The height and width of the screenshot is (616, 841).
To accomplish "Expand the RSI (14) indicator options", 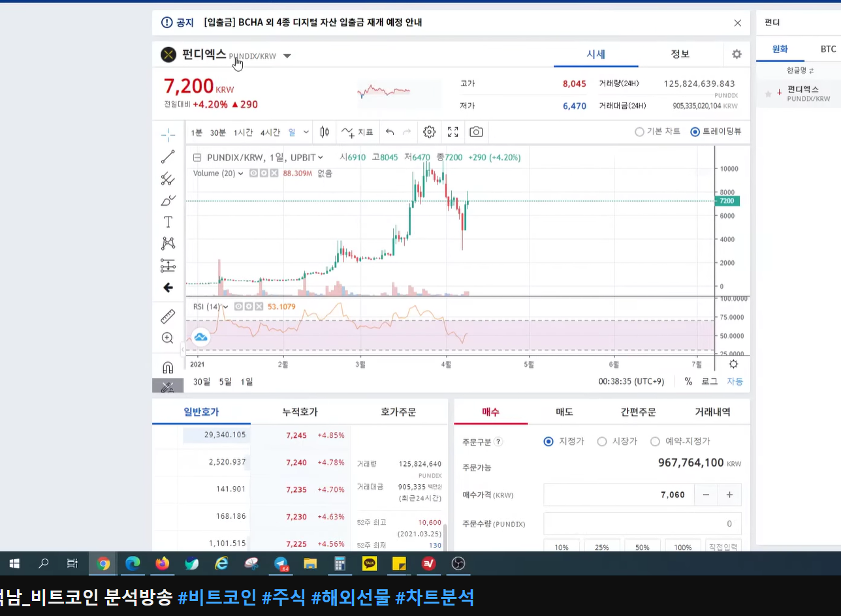I will coord(226,307).
